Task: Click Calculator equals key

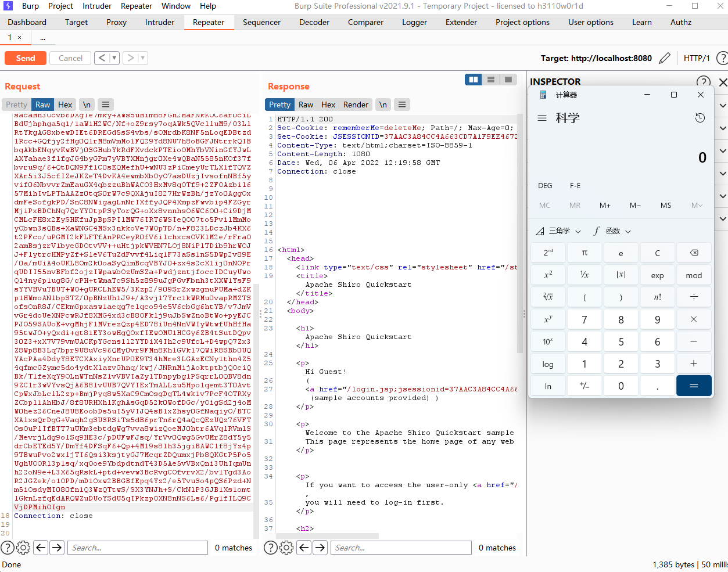Action: point(694,386)
